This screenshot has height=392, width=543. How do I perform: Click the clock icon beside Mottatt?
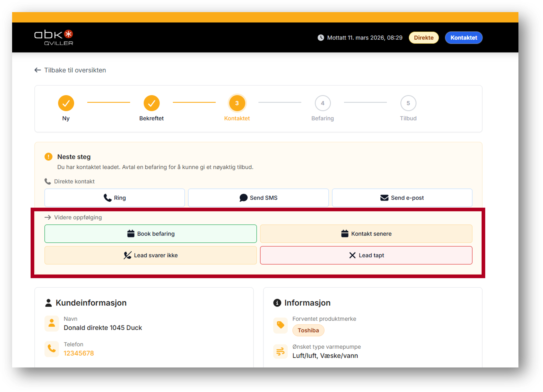coord(321,37)
